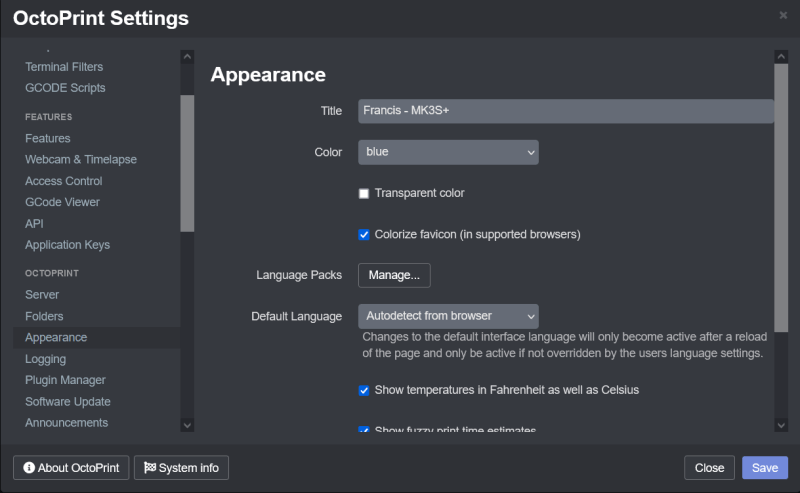800x493 pixels.
Task: Click the FEATURES section header
Action: pos(48,117)
